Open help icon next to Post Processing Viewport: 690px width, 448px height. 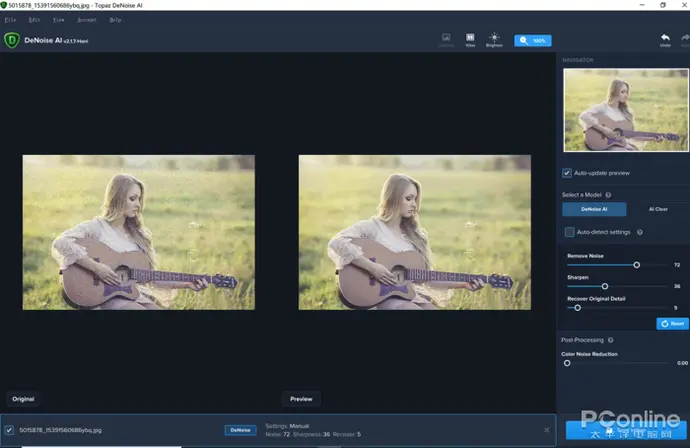pos(610,340)
